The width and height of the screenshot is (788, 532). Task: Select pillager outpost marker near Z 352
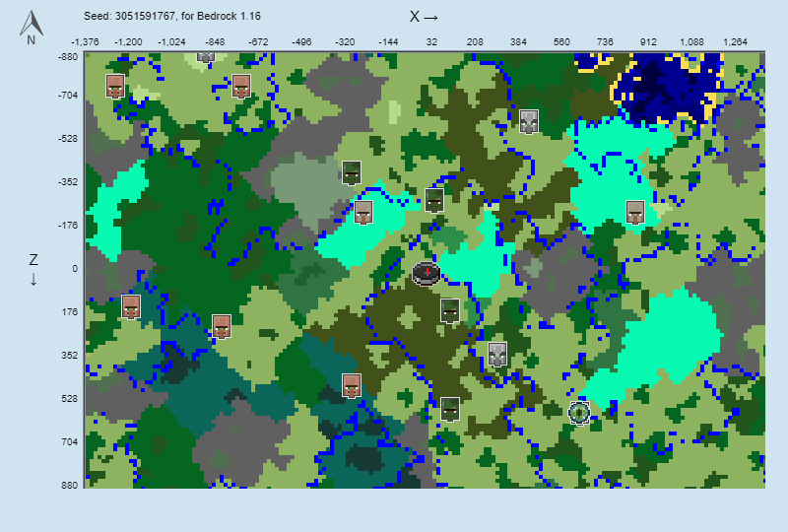point(497,355)
